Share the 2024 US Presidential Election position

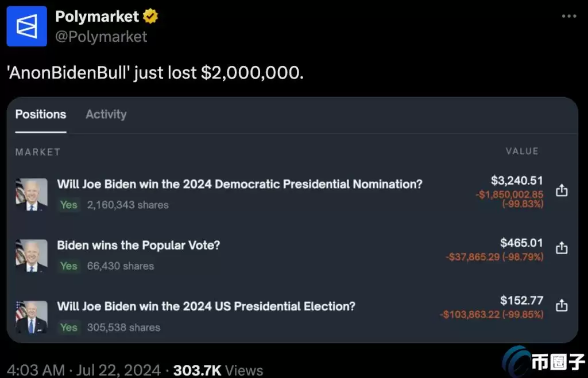[x=562, y=305]
